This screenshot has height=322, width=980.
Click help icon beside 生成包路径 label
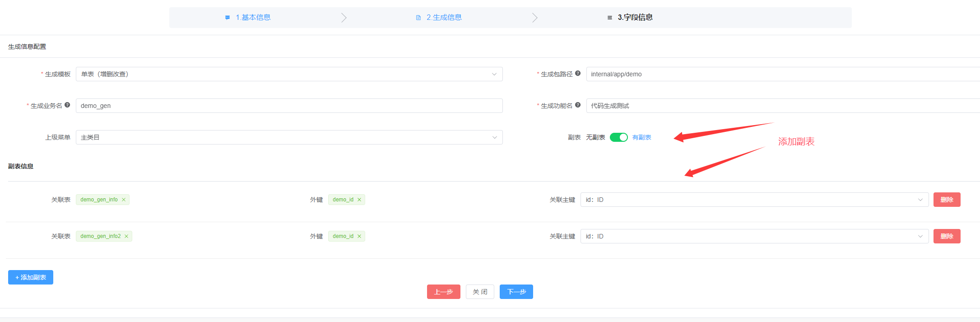(x=578, y=73)
